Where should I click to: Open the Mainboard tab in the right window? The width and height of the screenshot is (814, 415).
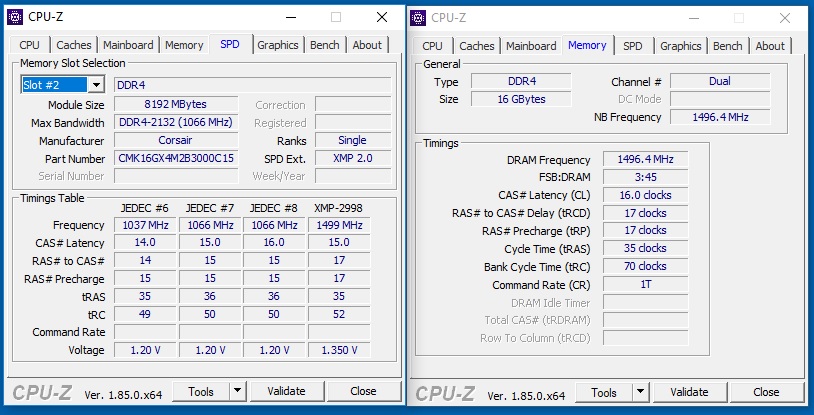pos(531,46)
